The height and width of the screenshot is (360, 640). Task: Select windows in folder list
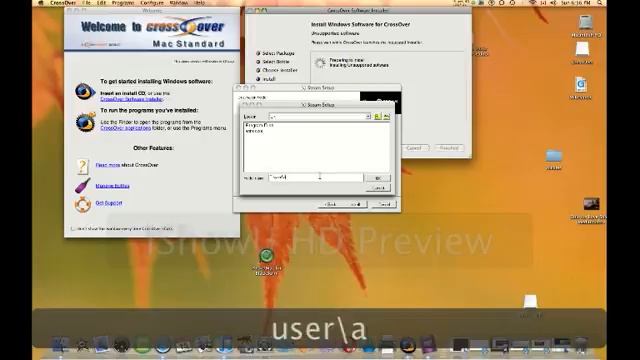click(254, 131)
